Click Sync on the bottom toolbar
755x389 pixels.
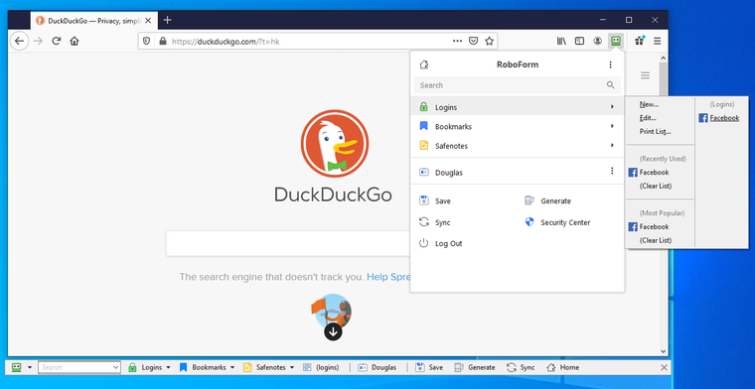[x=521, y=367]
